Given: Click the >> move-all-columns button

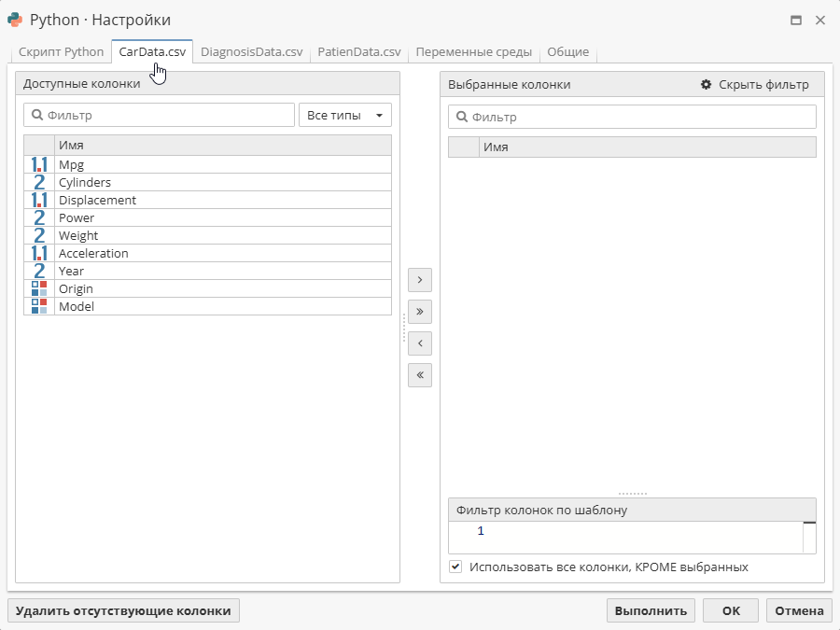Looking at the screenshot, I should coord(419,311).
